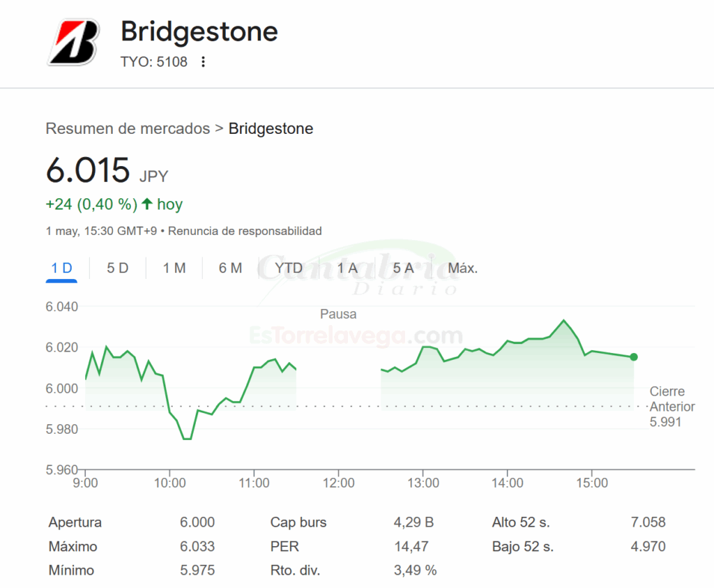Click the green end-point dot on chart

tap(633, 357)
